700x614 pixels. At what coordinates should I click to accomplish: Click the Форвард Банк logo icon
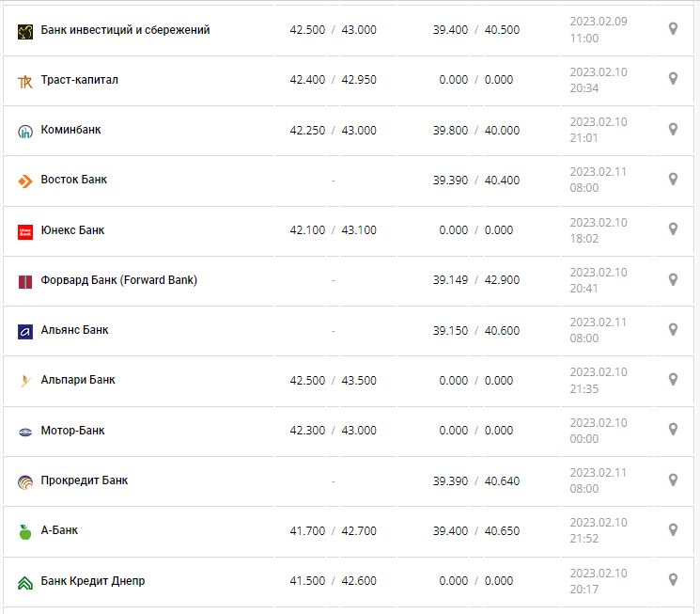25,281
